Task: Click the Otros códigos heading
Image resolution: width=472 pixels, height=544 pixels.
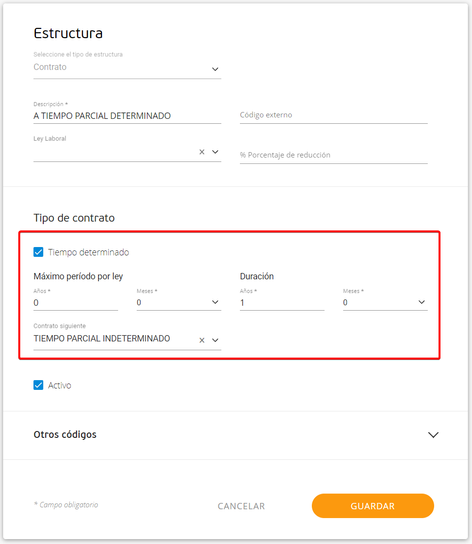Action: pyautogui.click(x=65, y=435)
